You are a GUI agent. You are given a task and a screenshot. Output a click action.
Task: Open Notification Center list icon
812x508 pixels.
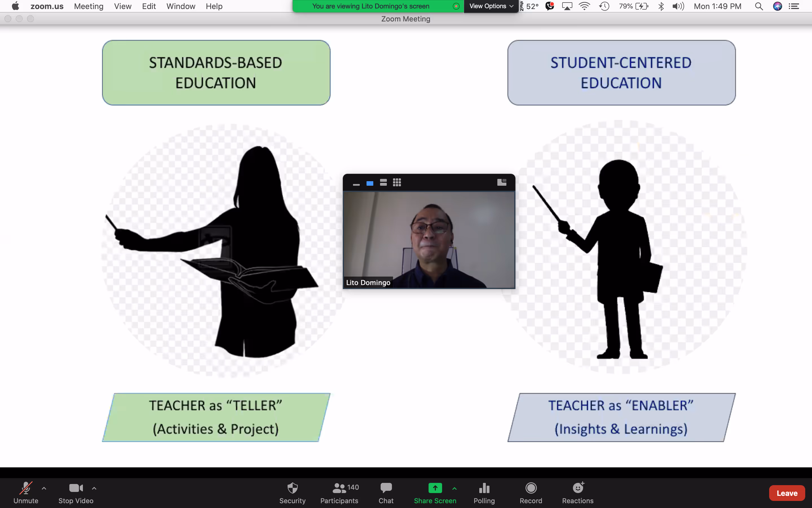pos(794,6)
